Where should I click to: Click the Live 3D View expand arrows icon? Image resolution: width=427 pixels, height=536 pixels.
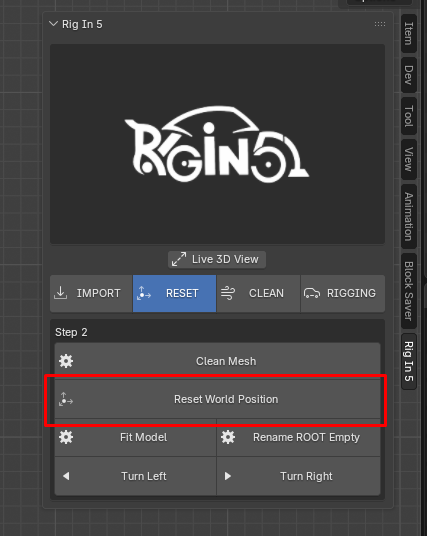tap(179, 259)
